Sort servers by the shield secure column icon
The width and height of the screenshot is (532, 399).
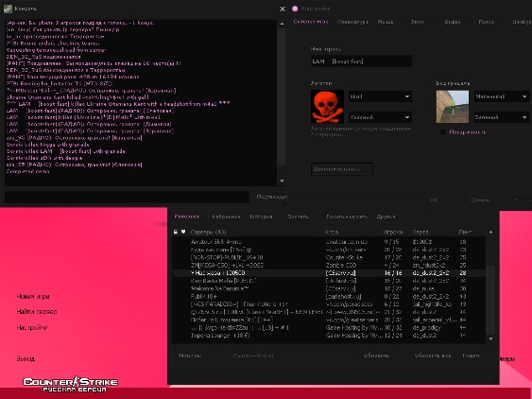pos(183,232)
